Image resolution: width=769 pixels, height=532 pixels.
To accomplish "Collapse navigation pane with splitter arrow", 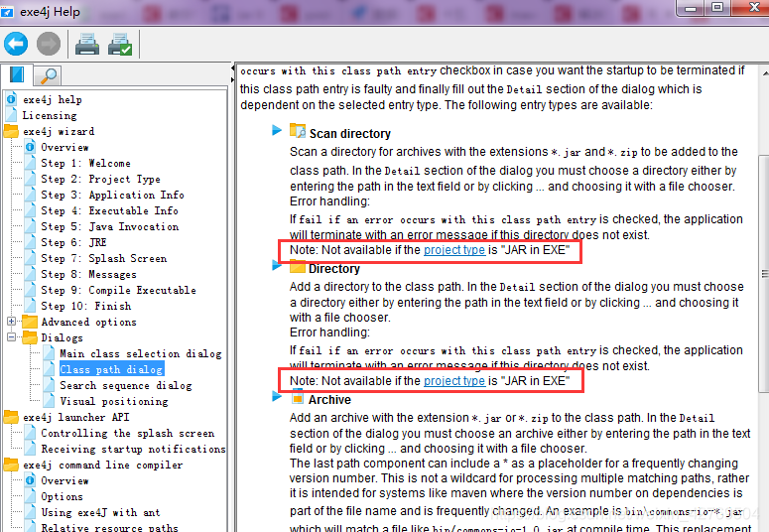I will point(232,69).
